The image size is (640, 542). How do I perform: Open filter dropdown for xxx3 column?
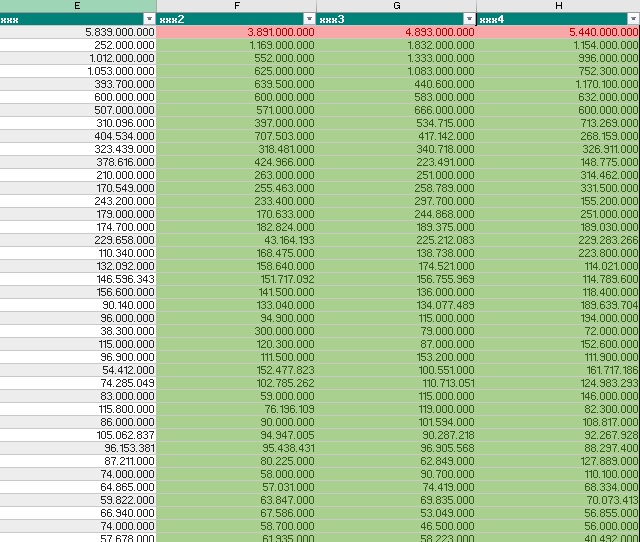tap(469, 19)
